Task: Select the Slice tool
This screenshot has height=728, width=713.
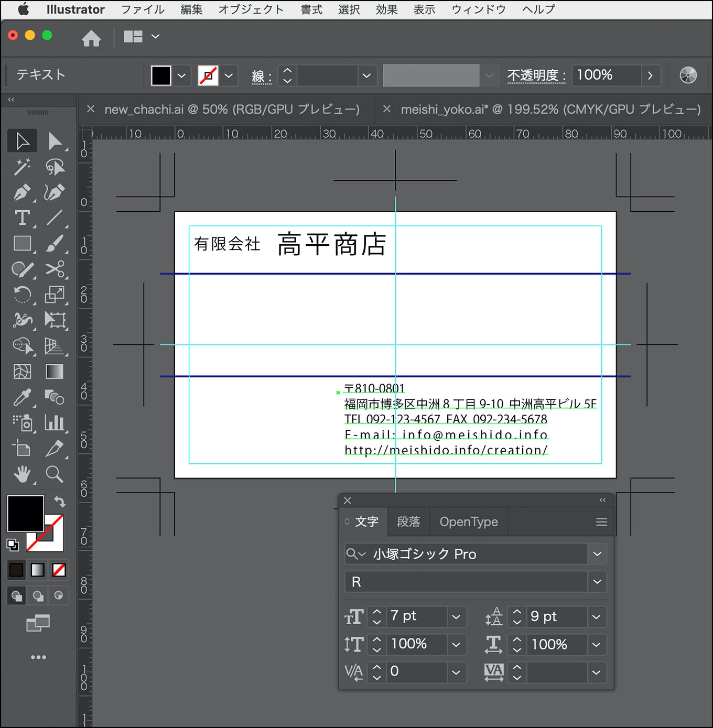Action: (x=55, y=449)
